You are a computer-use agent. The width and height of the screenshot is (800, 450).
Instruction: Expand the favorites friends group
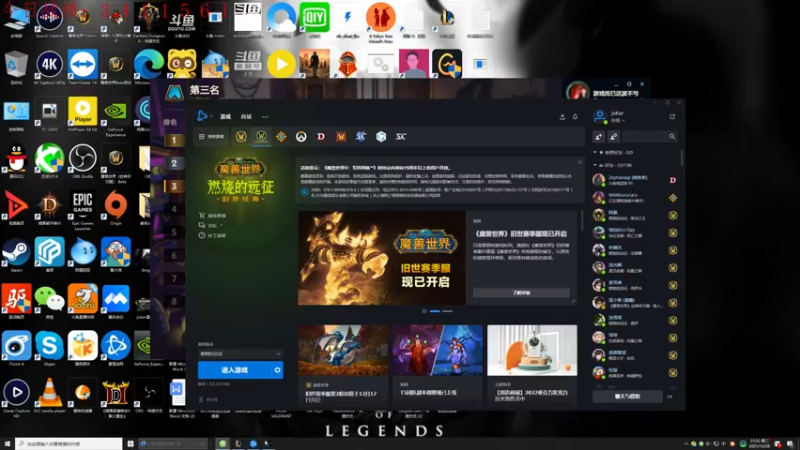click(x=613, y=153)
